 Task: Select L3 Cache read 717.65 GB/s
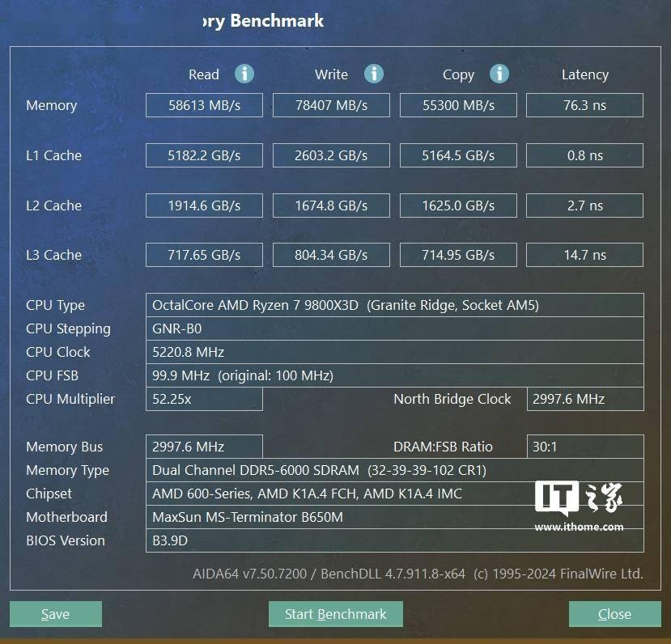204,255
